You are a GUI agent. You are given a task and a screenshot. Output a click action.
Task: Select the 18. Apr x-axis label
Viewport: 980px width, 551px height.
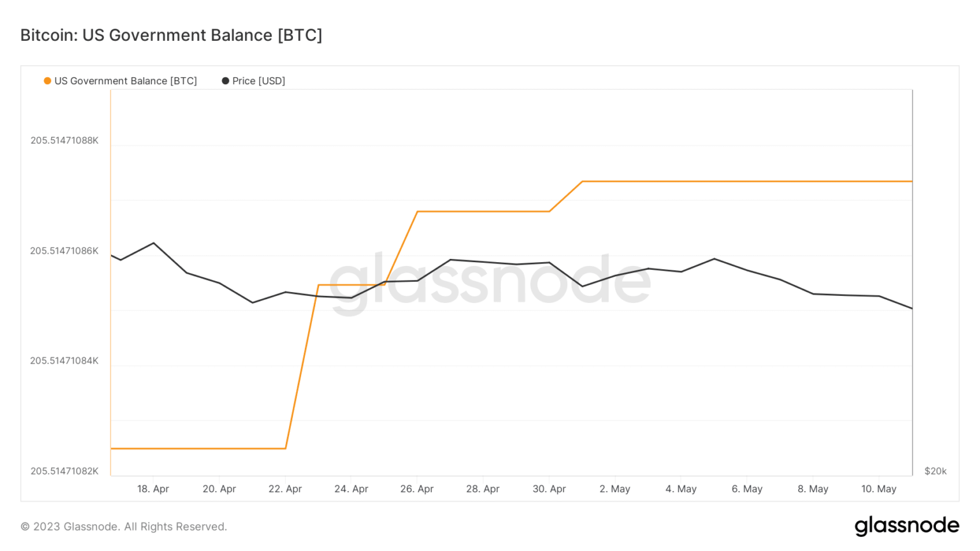(153, 489)
